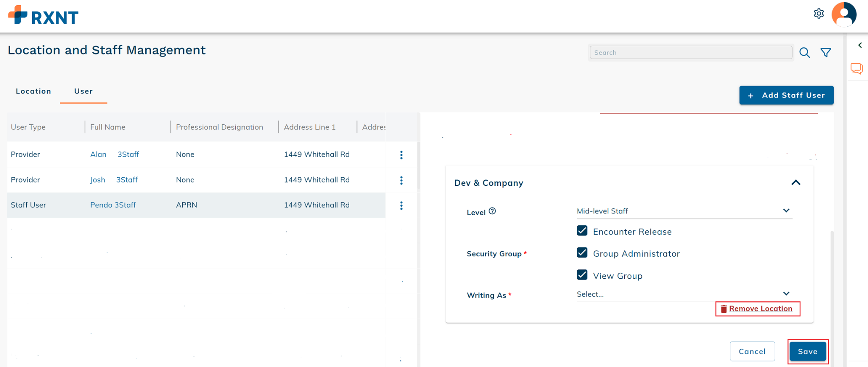Screen dimensions: 868x367
Task: Open the chat bubble icon in sidebar
Action: [x=856, y=68]
